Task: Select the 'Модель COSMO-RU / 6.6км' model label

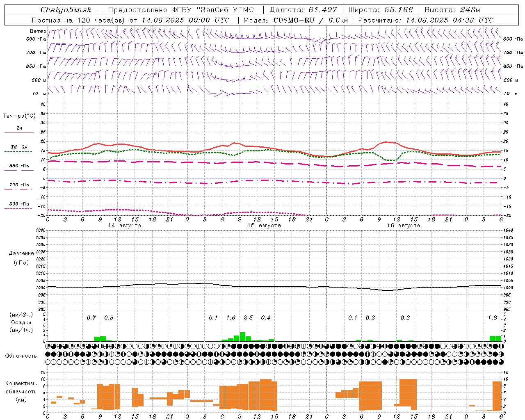Action: coord(296,20)
